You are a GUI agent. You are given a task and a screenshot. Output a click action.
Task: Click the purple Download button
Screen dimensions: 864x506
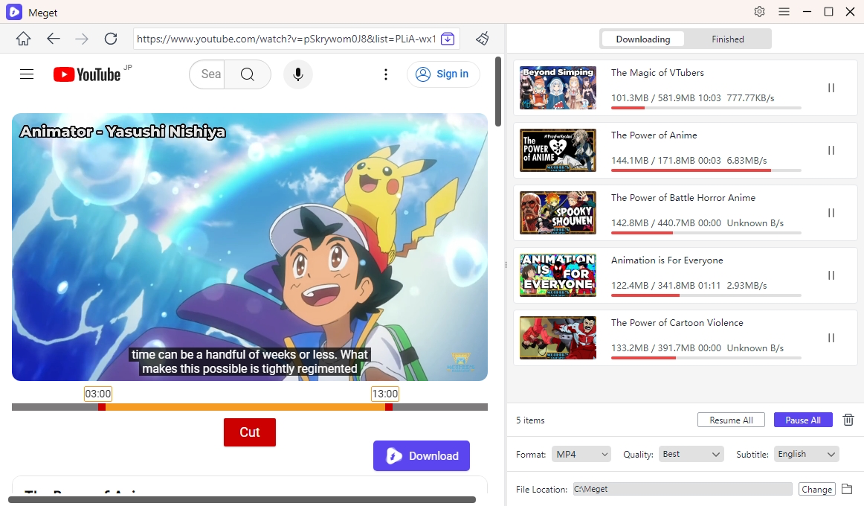point(422,456)
